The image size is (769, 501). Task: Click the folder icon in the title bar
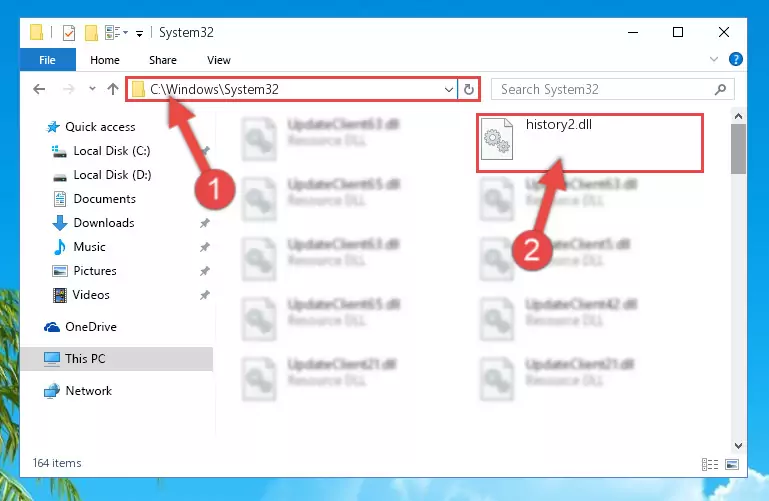pos(36,32)
